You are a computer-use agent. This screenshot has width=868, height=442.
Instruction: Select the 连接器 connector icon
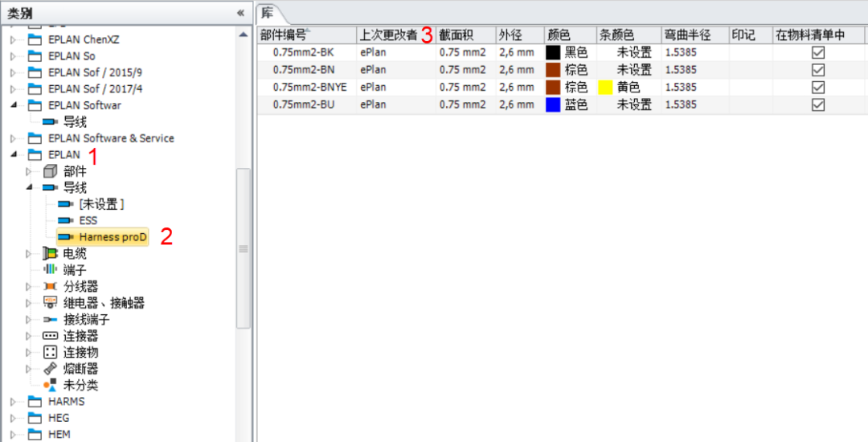(x=50, y=336)
